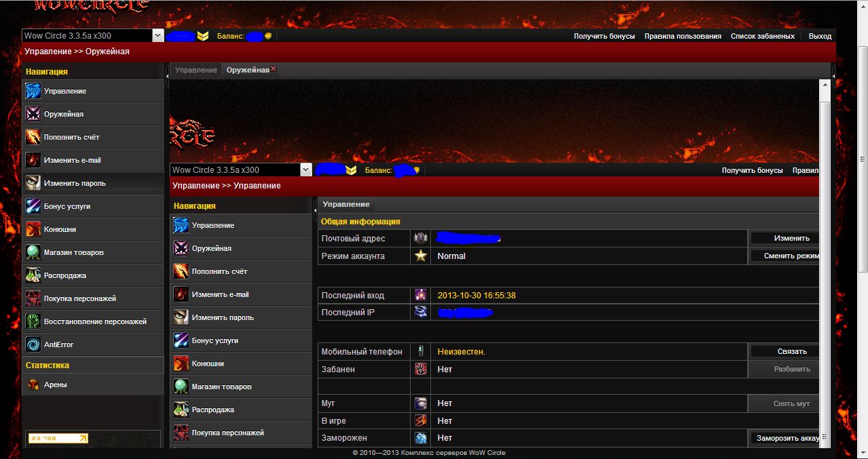This screenshot has height=459, width=868.
Task: Click the outer Пополнить счёт icon
Action: point(33,137)
